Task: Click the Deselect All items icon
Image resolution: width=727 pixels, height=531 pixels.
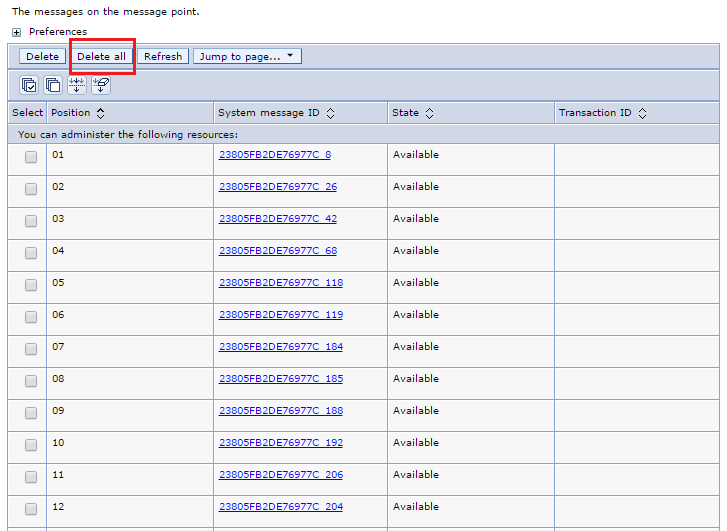Action: coord(53,85)
